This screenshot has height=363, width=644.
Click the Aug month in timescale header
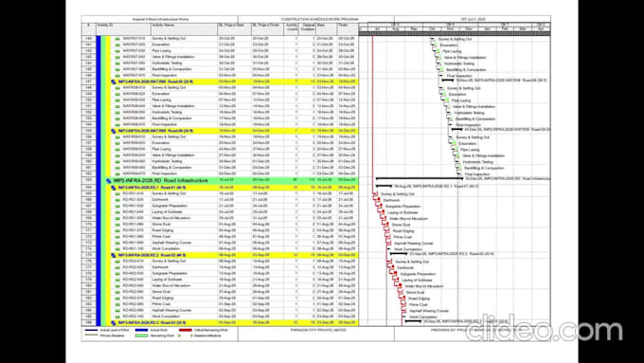pyautogui.click(x=395, y=29)
